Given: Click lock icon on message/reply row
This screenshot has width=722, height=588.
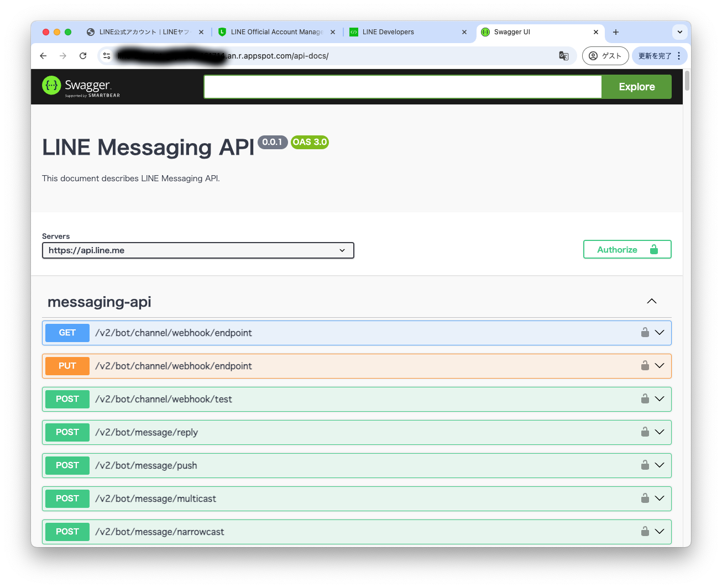Looking at the screenshot, I should point(645,432).
